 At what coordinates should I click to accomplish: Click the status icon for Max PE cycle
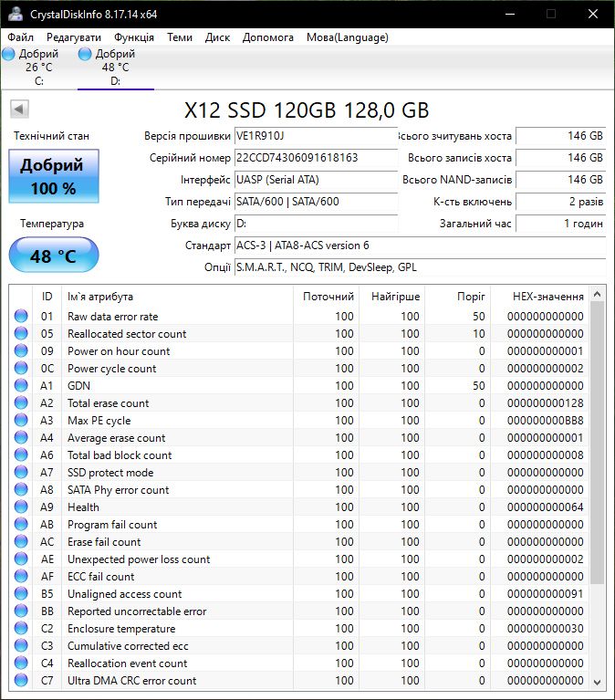coord(21,420)
